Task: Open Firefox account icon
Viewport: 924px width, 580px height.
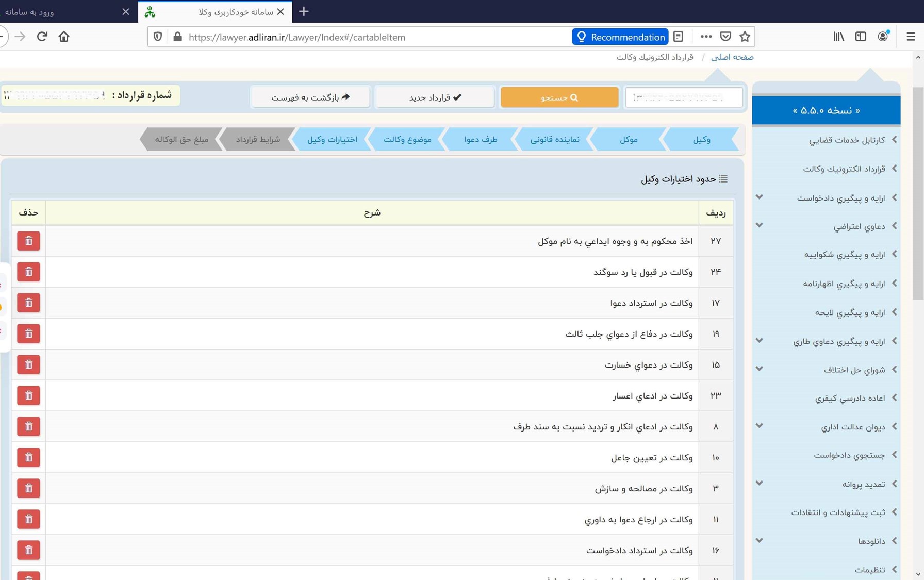Action: click(883, 37)
